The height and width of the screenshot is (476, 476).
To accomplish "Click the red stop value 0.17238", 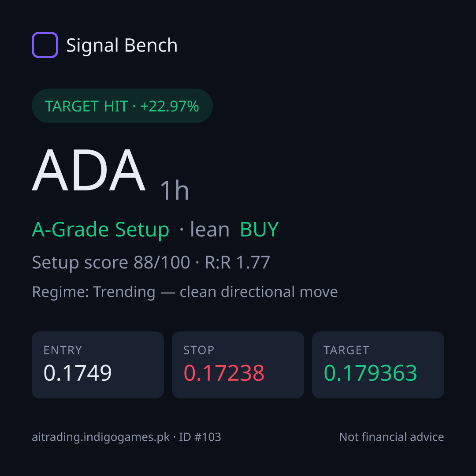I will (224, 373).
